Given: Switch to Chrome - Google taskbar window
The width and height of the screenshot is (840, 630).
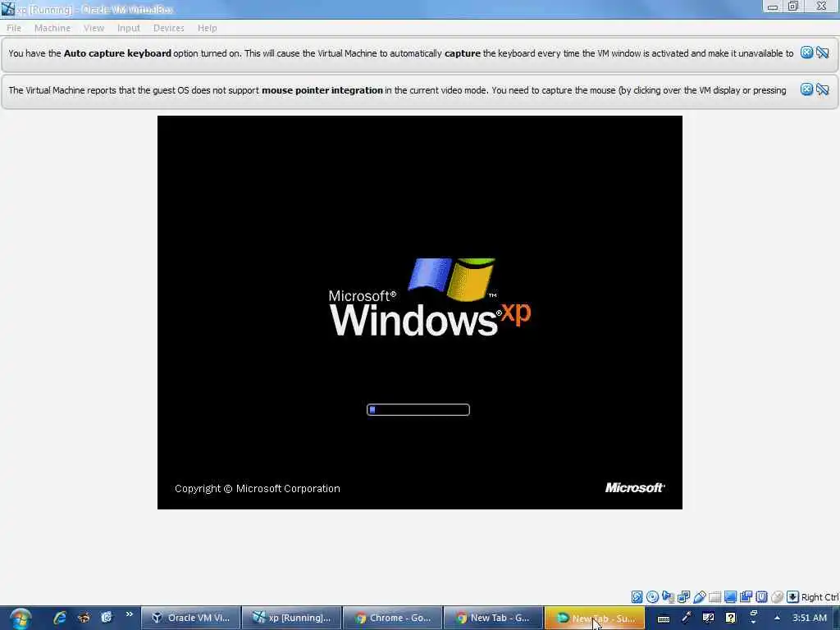Looking at the screenshot, I should (392, 618).
